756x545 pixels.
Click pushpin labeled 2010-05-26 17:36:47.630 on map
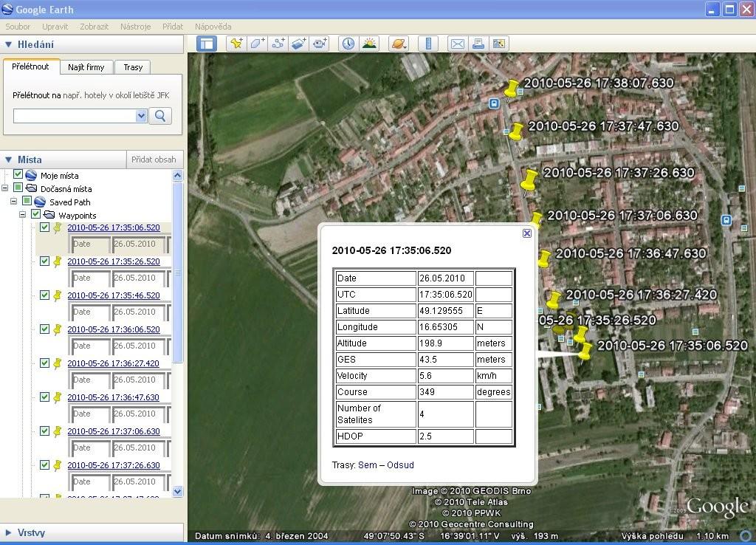point(544,258)
